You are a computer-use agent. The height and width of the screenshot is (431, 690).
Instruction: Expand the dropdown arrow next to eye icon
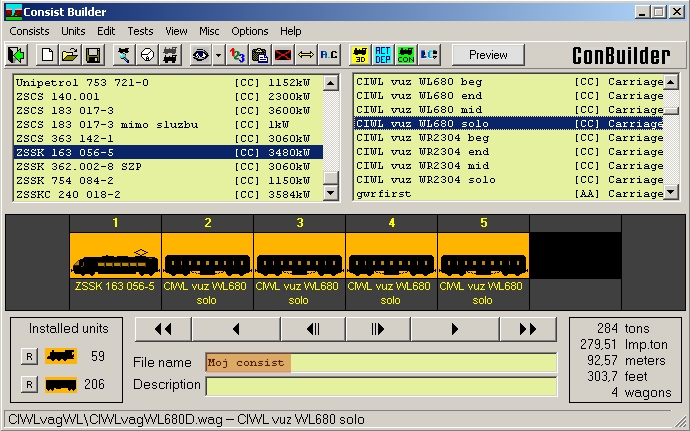(217, 54)
